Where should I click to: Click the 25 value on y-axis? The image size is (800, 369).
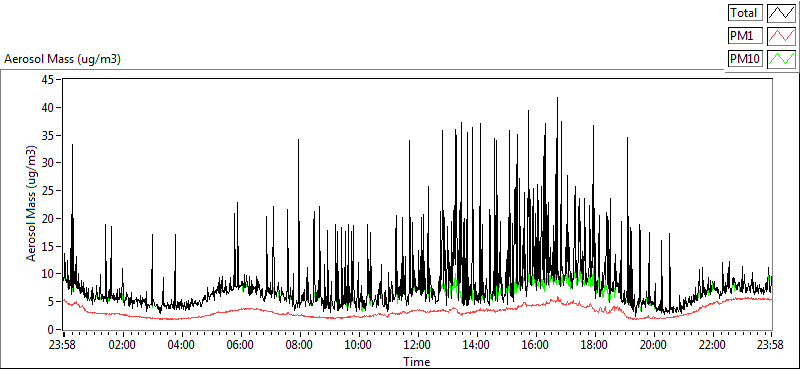coord(47,190)
